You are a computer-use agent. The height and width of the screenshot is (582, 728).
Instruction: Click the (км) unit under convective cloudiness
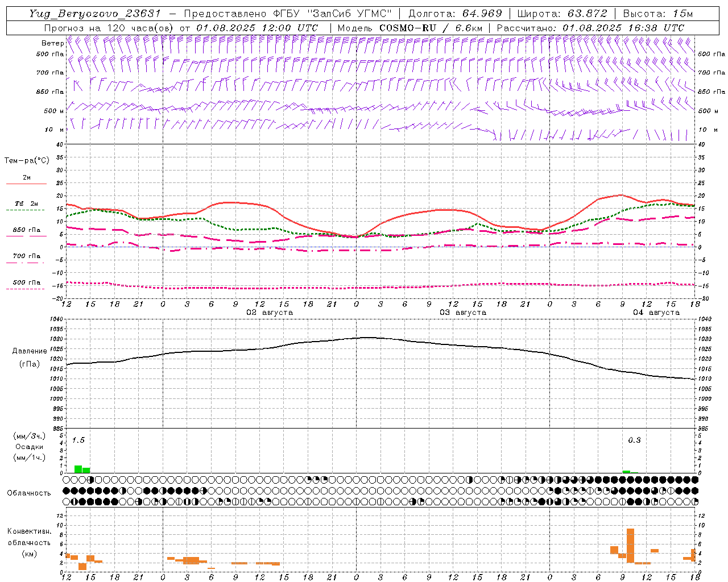(29, 554)
